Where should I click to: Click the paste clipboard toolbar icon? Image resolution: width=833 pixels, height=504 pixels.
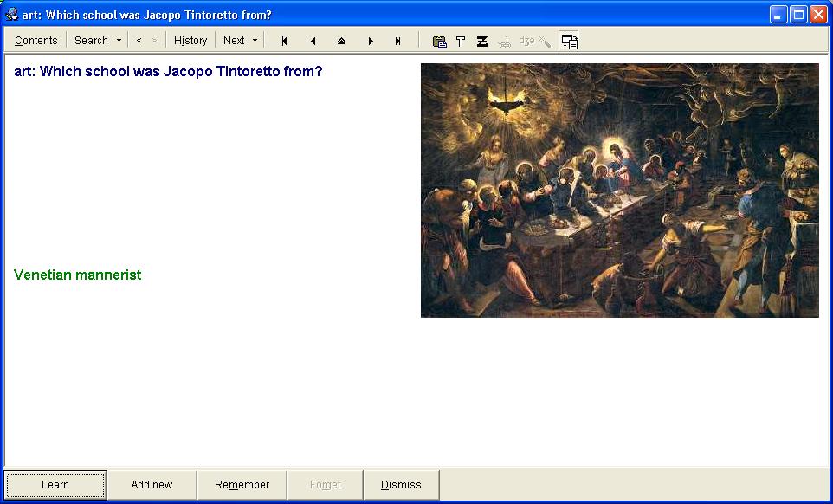pos(439,41)
